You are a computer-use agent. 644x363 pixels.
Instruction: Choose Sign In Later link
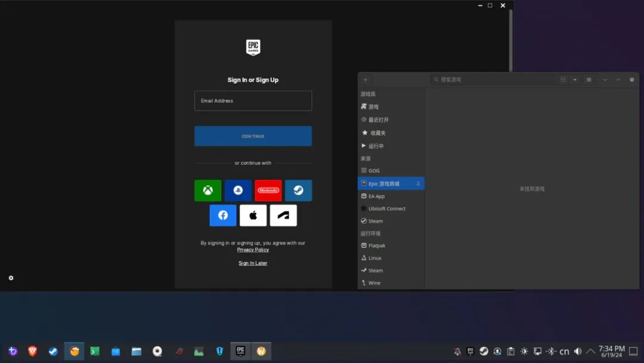click(x=253, y=263)
